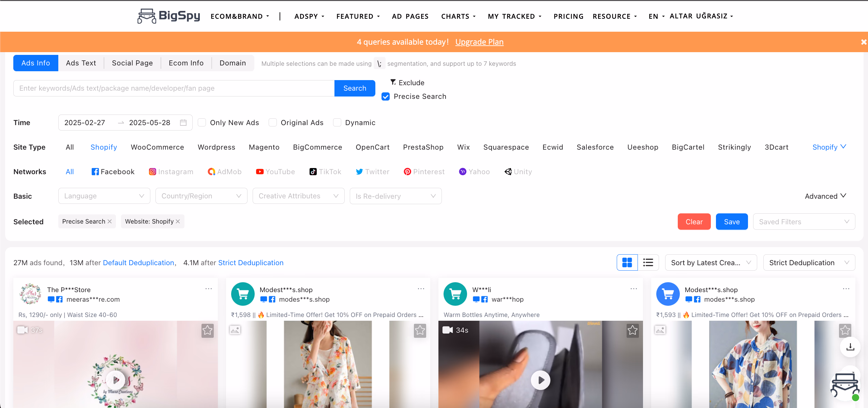
Task: Click the floating download button
Action: [x=850, y=347]
